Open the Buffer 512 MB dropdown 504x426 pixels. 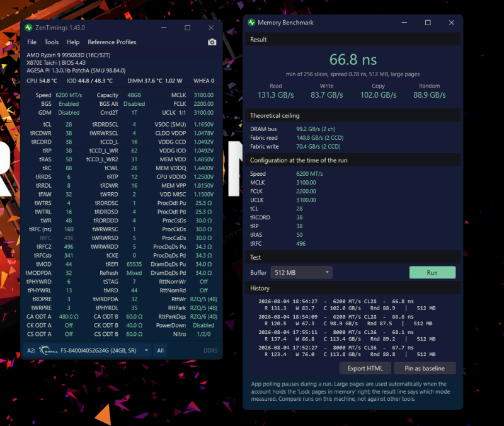tap(302, 272)
